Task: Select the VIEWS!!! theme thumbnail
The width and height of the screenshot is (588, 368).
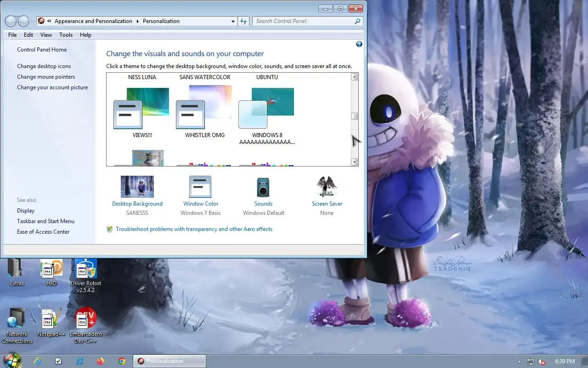Action: pos(141,108)
